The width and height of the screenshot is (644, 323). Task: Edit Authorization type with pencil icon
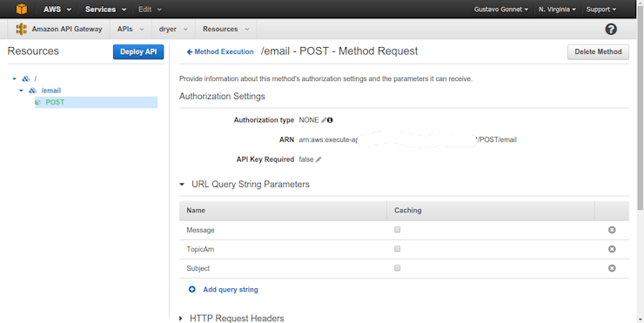324,120
